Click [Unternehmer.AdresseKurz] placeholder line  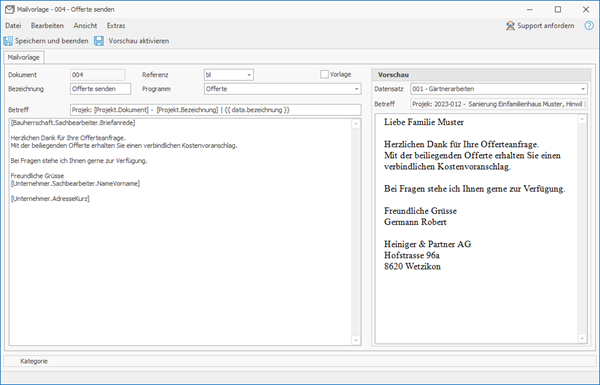click(50, 199)
